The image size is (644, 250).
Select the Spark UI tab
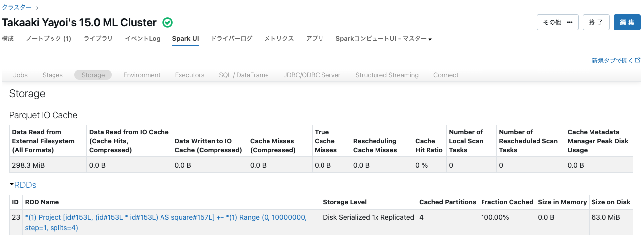point(186,39)
